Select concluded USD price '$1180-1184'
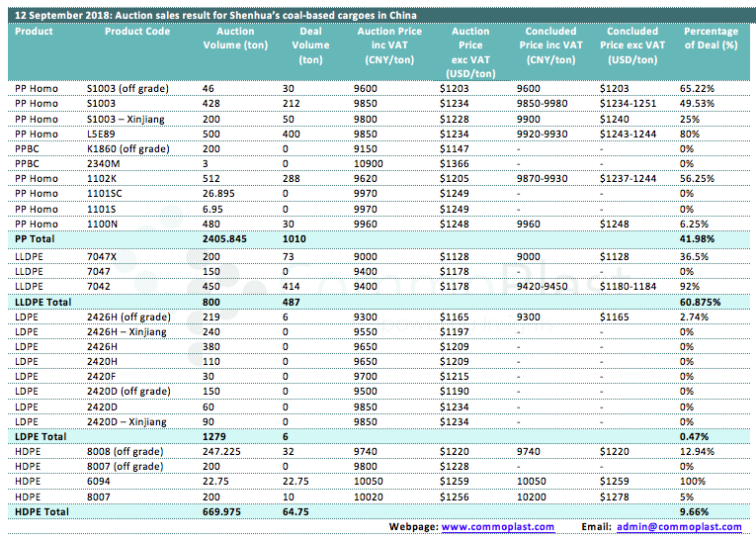 pyautogui.click(x=628, y=287)
